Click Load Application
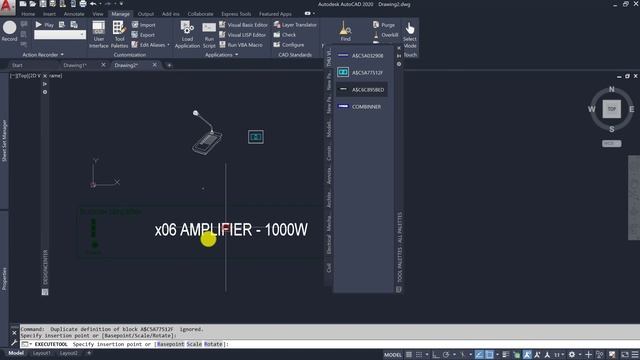Screen dimensions: 640x360 [187, 35]
